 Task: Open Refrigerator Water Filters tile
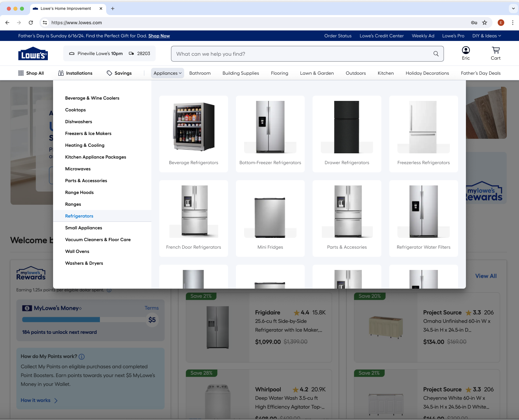tap(424, 219)
